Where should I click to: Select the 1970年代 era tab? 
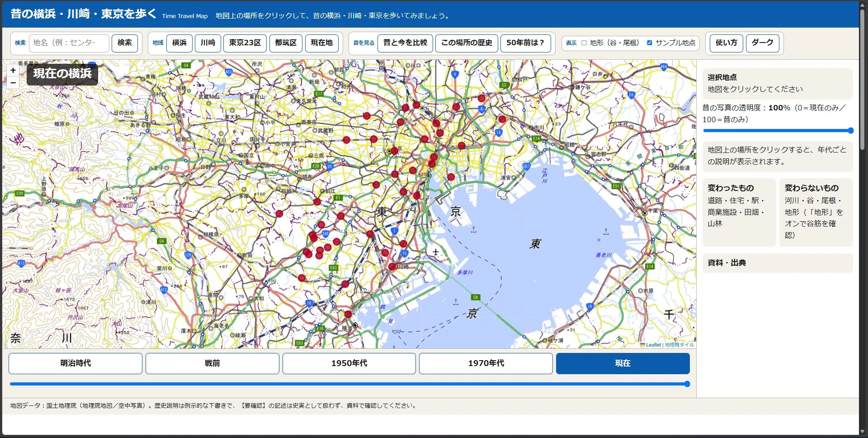pyautogui.click(x=486, y=363)
